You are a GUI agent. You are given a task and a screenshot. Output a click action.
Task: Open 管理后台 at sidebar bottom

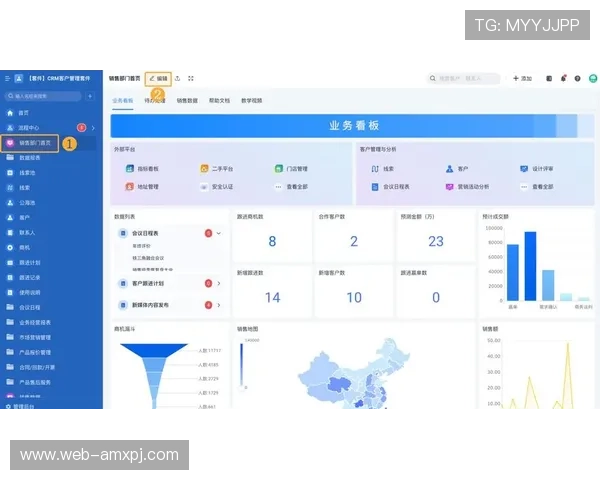20,406
